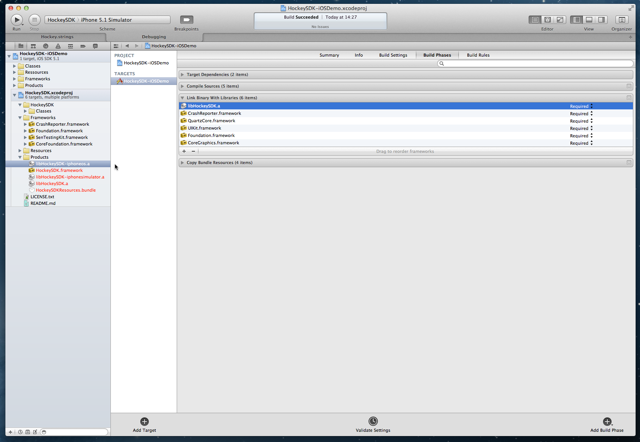Select CoreGraphics.framework in link libraries list
The image size is (640, 442).
(x=406, y=143)
